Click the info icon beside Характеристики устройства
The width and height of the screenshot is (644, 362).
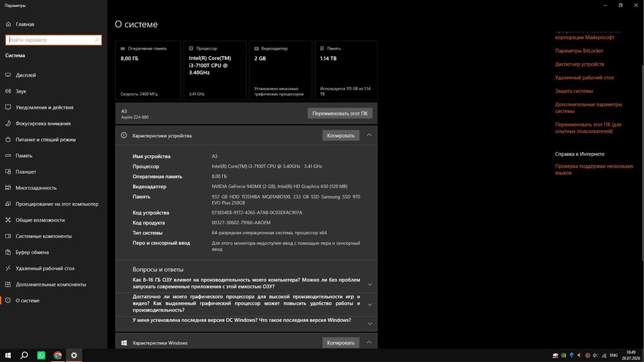tap(124, 135)
